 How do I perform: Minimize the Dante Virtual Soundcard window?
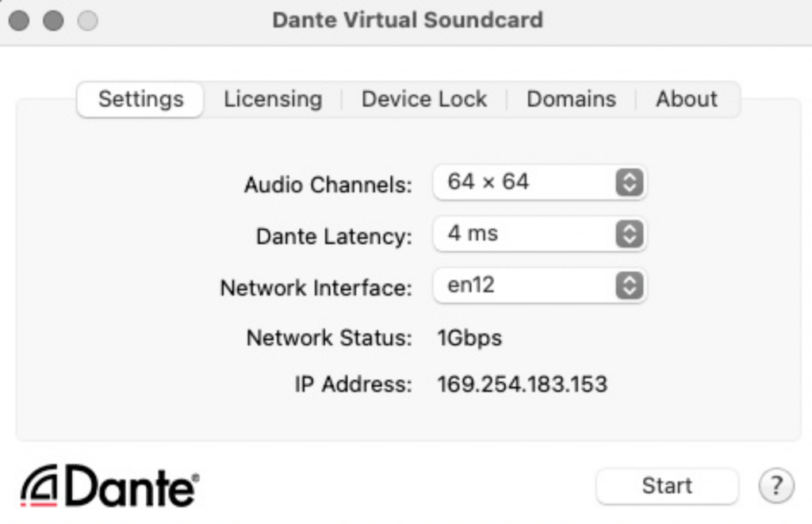(53, 21)
